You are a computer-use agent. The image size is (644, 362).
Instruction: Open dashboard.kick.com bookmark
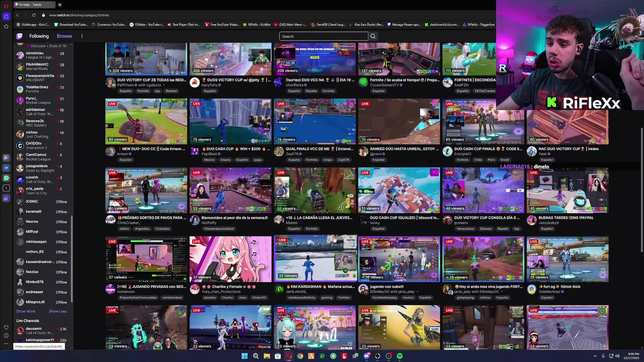pyautogui.click(x=441, y=25)
